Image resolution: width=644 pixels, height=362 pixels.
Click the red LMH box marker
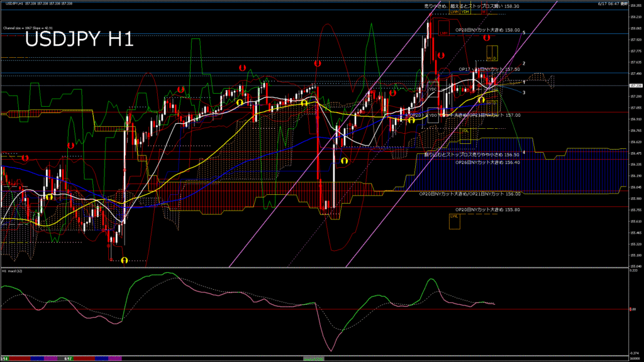[444, 33]
